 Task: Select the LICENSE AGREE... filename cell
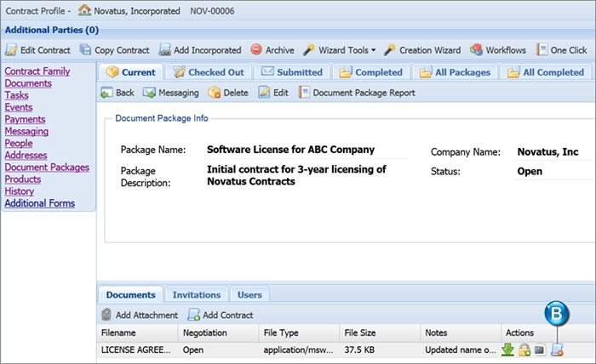click(x=137, y=350)
